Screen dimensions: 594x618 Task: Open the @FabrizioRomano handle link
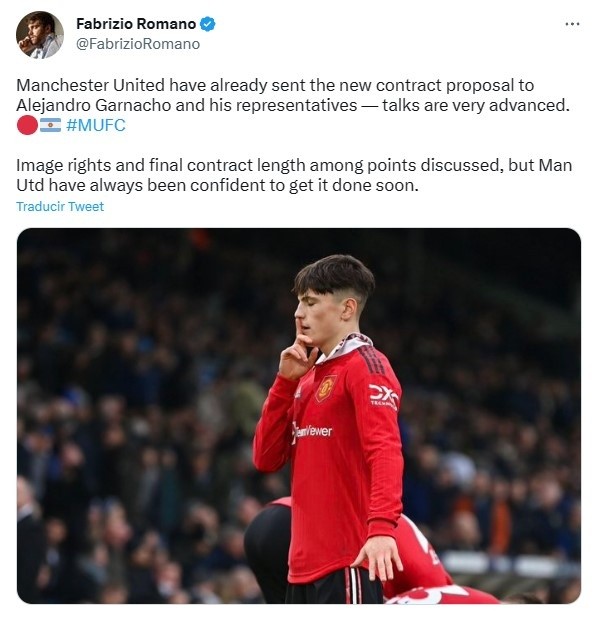[138, 44]
